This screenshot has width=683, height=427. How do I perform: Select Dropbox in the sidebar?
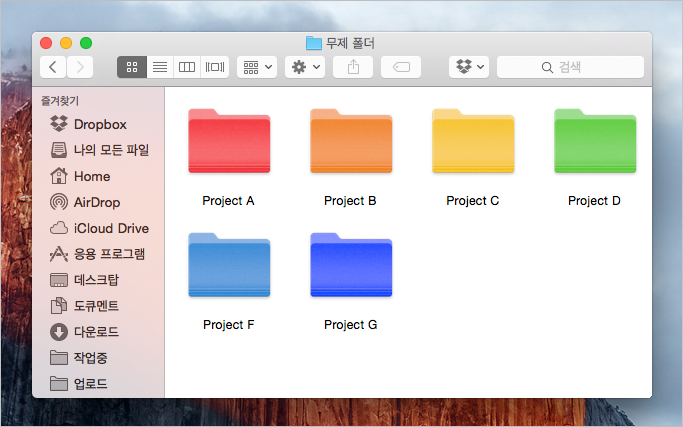[x=98, y=124]
